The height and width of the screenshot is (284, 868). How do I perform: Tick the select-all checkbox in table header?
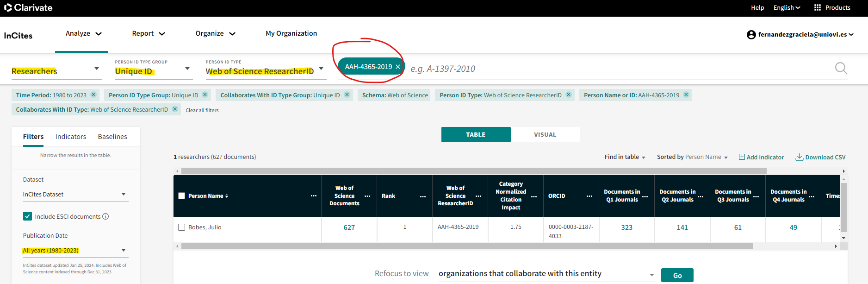pos(182,196)
